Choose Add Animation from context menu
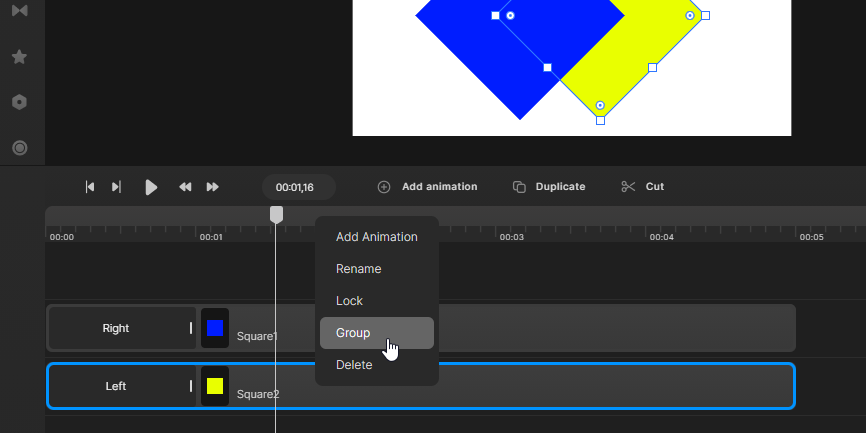The image size is (866, 433). coord(377,237)
